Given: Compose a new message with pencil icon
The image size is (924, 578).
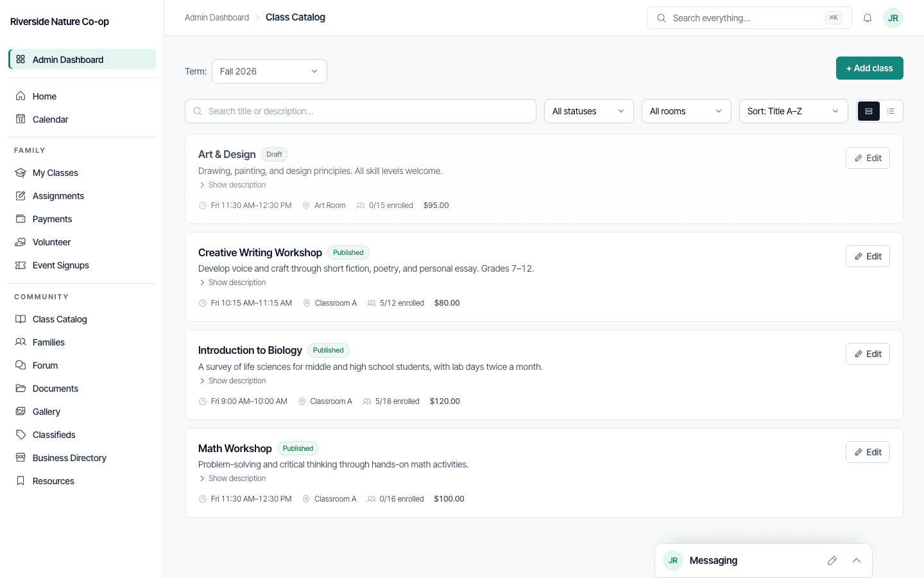Looking at the screenshot, I should pos(832,561).
